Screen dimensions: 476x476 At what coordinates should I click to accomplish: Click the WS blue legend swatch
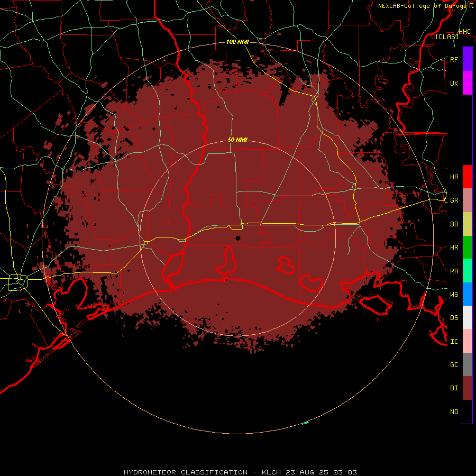pyautogui.click(x=467, y=294)
